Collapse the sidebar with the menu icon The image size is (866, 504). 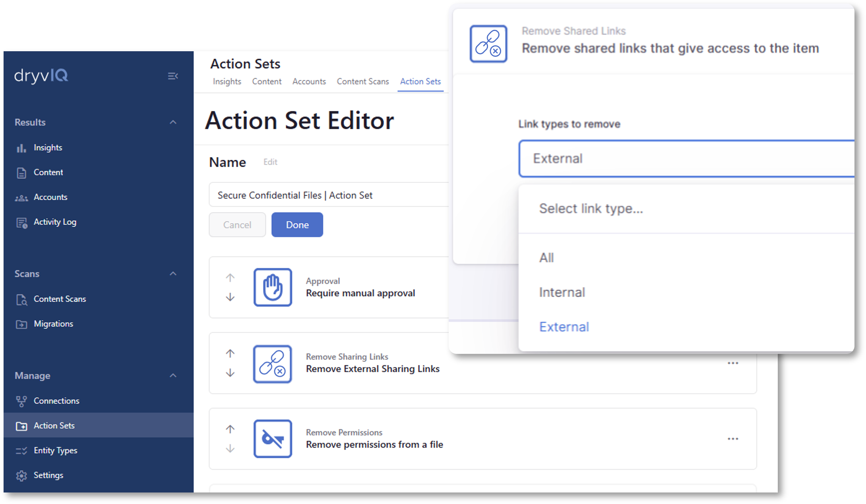[x=172, y=76]
